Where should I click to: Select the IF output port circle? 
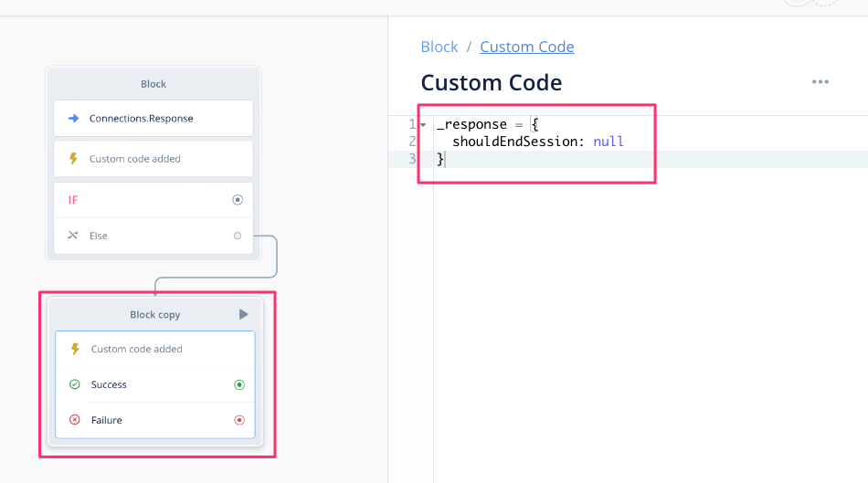coord(238,200)
